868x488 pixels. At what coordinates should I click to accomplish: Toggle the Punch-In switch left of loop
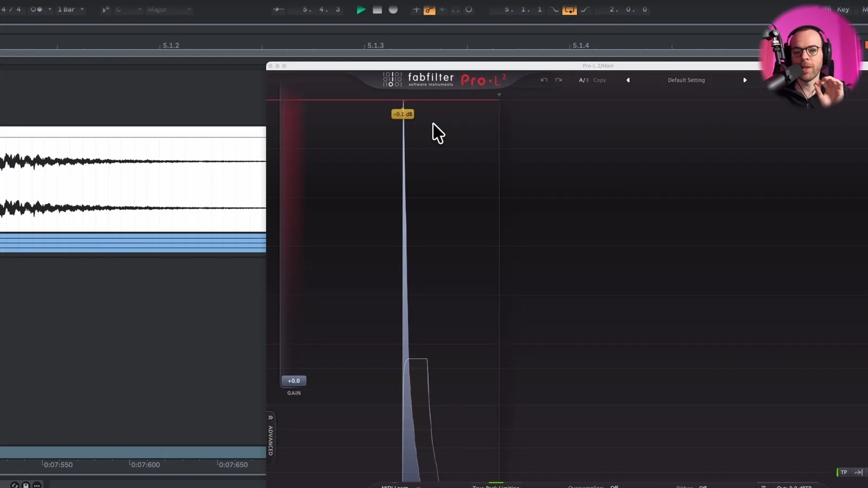554,10
